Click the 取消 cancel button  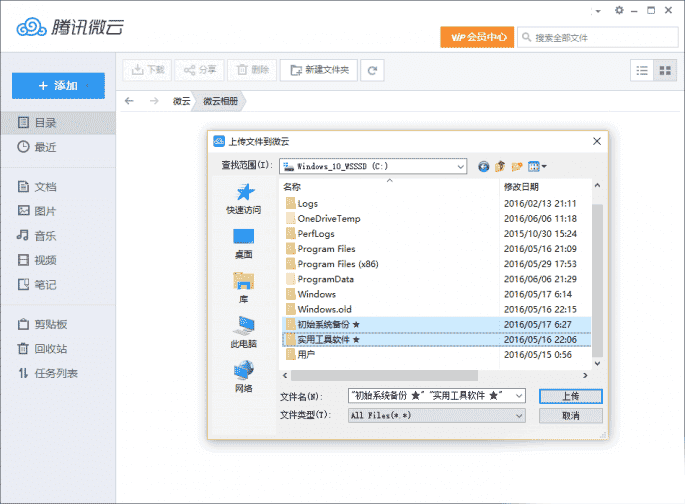(571, 415)
